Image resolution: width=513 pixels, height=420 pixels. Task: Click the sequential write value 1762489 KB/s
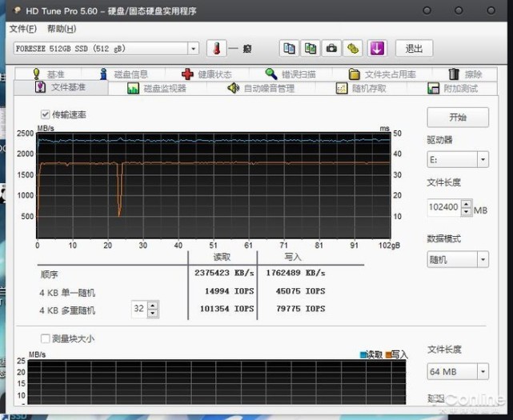pyautogui.click(x=295, y=273)
